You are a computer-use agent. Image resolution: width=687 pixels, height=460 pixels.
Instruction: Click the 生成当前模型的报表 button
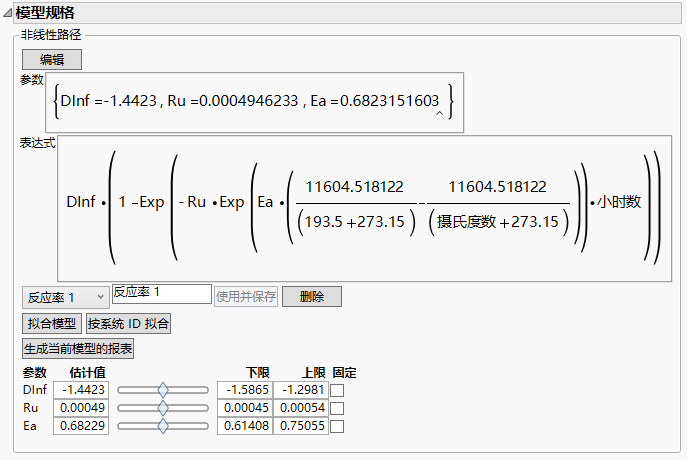pos(78,349)
